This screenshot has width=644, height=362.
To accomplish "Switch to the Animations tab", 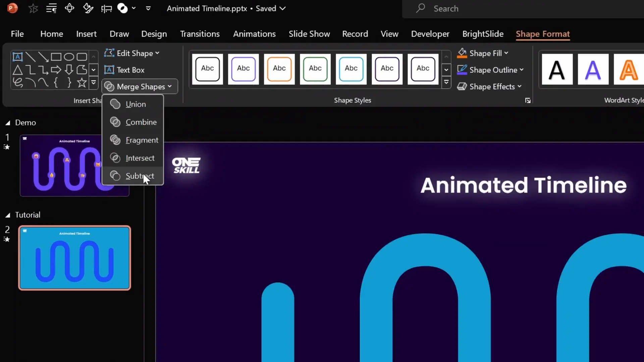I will 254,34.
